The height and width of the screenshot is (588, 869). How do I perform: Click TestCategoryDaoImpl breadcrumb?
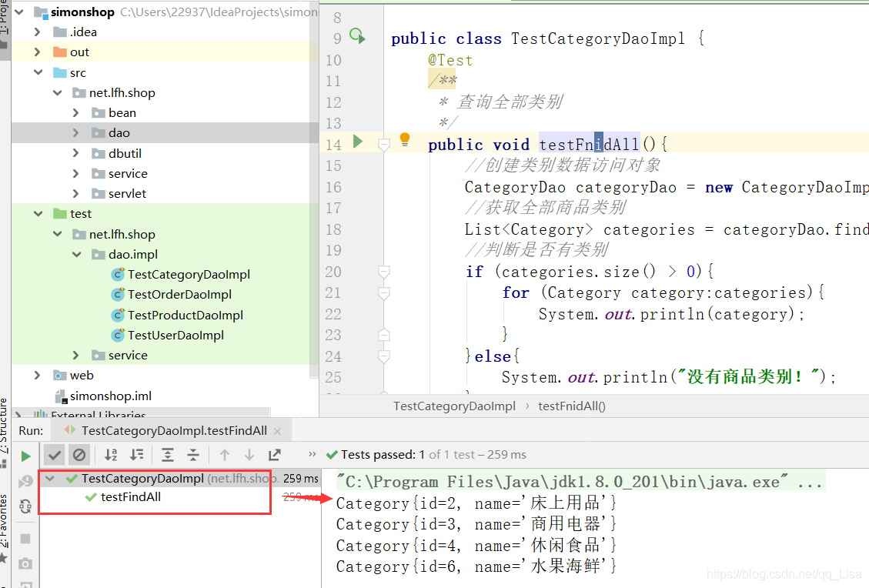454,406
